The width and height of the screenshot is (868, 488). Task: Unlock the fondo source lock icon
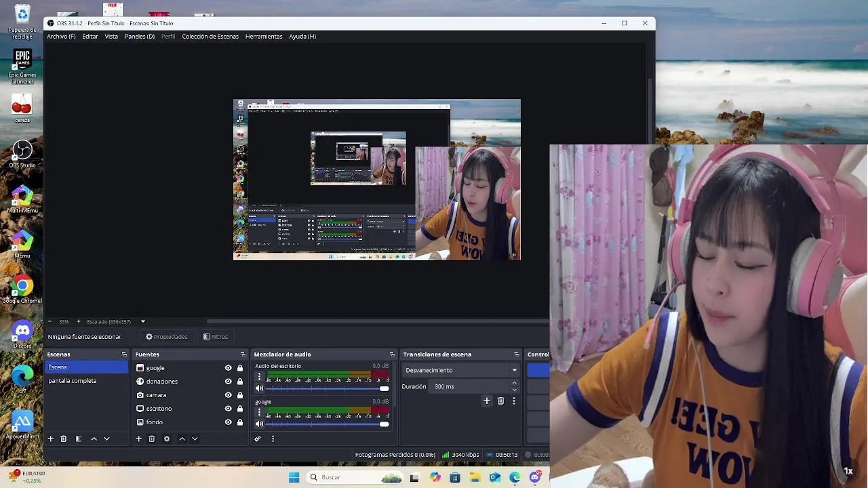point(240,422)
